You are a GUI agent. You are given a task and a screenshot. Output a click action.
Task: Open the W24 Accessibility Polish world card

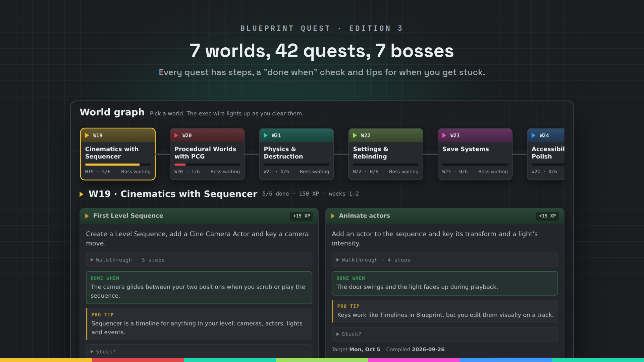(546, 154)
